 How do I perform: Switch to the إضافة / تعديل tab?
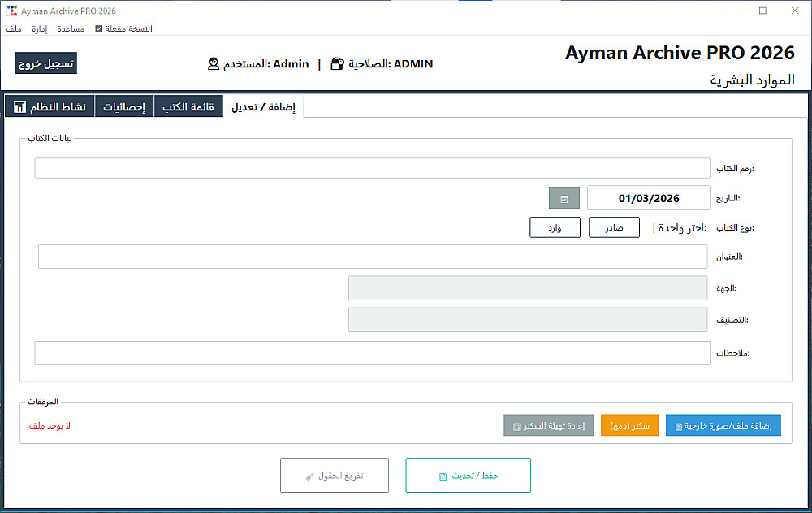(263, 106)
